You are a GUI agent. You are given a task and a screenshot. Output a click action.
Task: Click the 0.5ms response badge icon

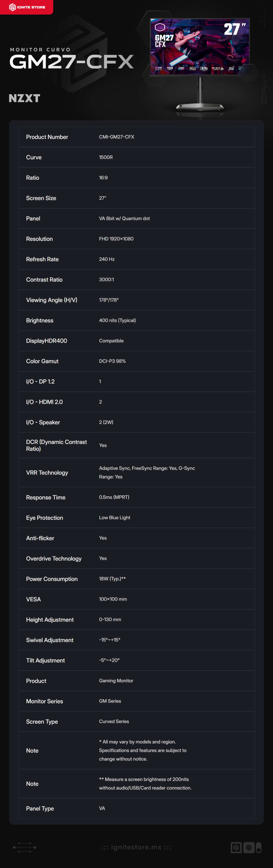pos(204,68)
